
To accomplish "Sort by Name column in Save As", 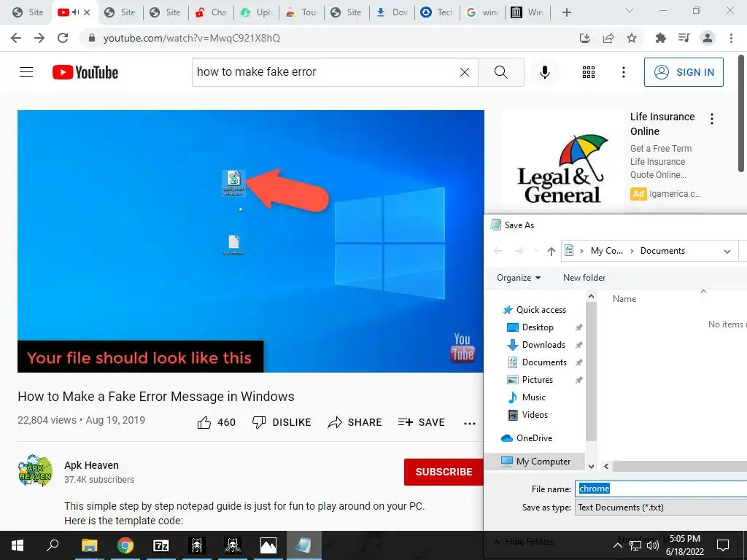I will click(x=624, y=298).
